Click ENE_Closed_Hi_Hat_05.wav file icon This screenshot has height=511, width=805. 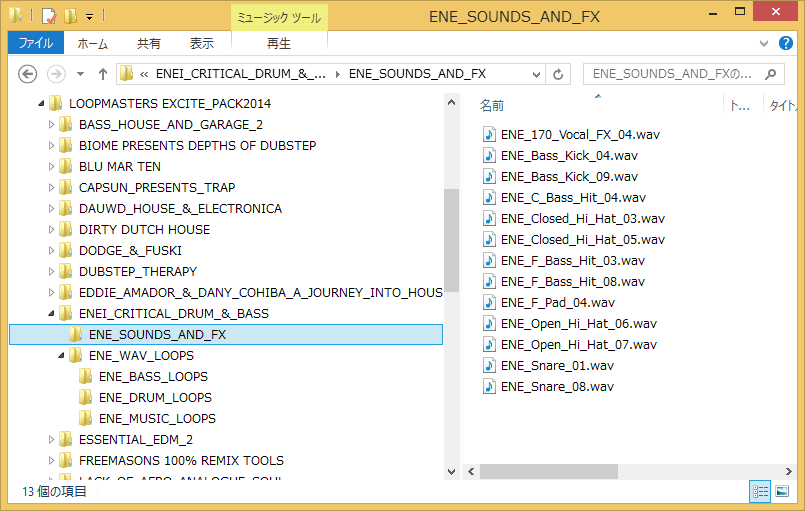point(489,240)
